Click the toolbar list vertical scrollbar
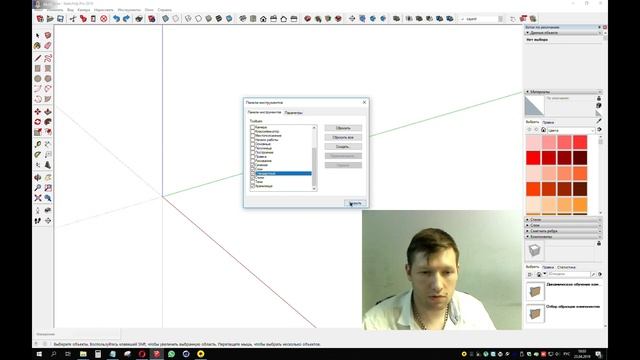640x360 pixels. [x=314, y=158]
